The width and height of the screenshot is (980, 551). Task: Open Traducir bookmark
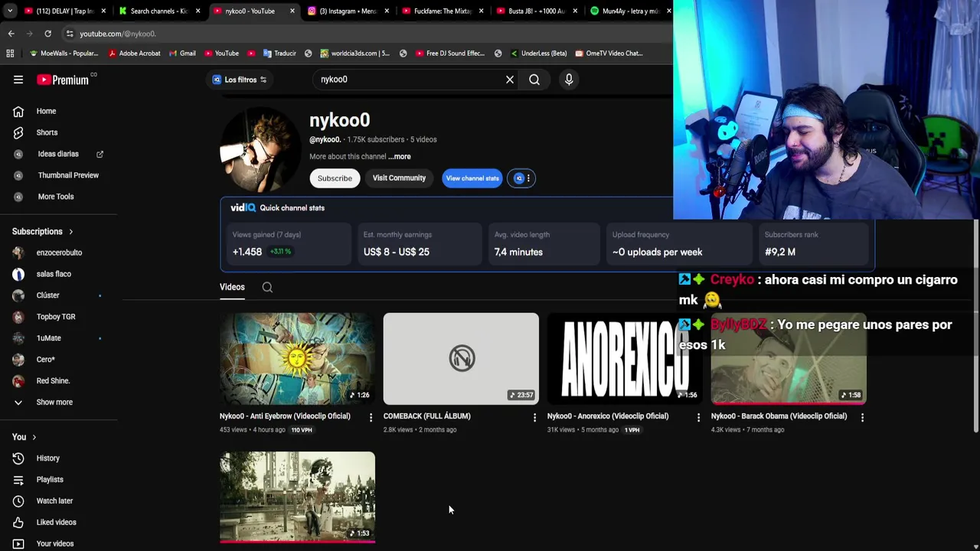(x=279, y=54)
